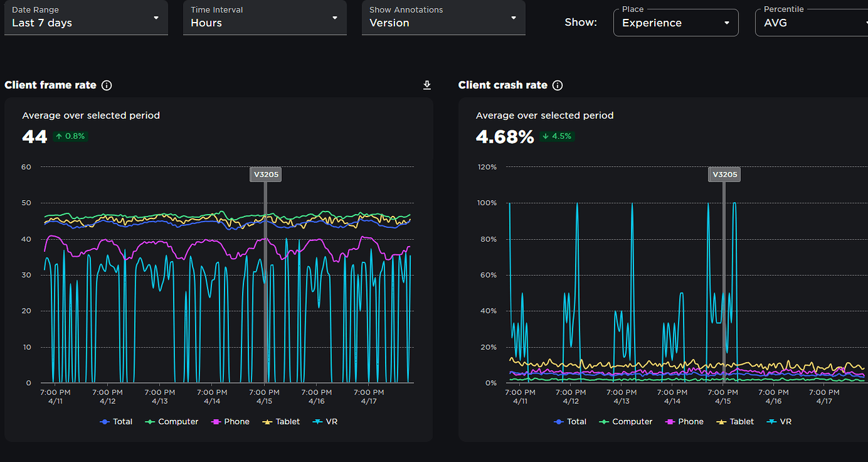Toggle Computer series in crash rate legend

coord(626,422)
